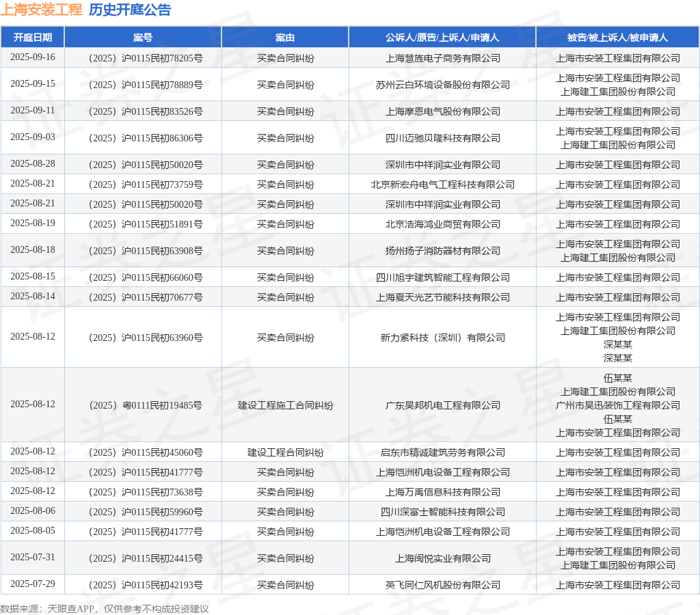The height and width of the screenshot is (615, 700).
Task: Select the date cell 2025-08-05
Action: click(x=33, y=531)
